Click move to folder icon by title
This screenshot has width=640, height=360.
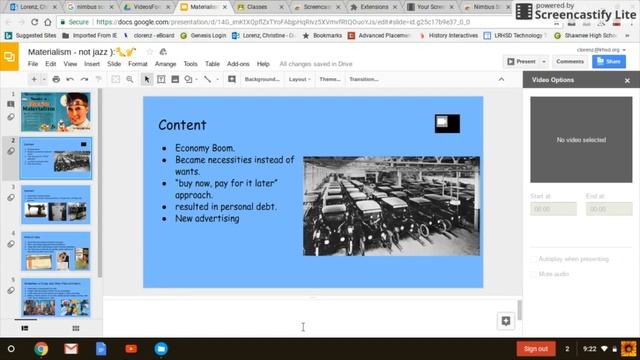(163, 52)
